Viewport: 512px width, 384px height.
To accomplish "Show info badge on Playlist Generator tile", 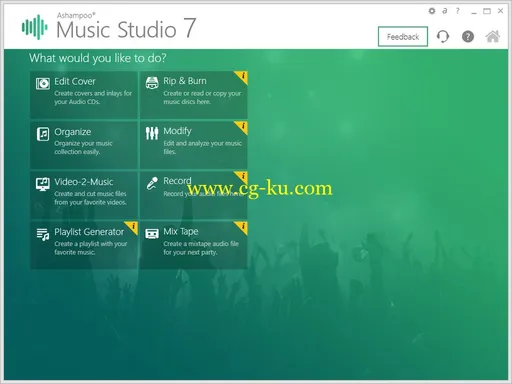I will tap(133, 227).
